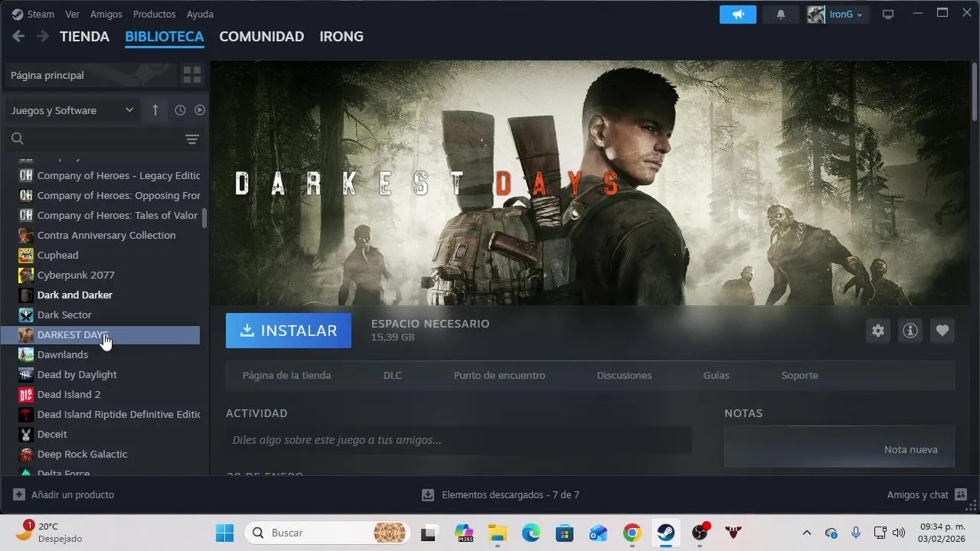Click Añadir un producto

(x=64, y=495)
